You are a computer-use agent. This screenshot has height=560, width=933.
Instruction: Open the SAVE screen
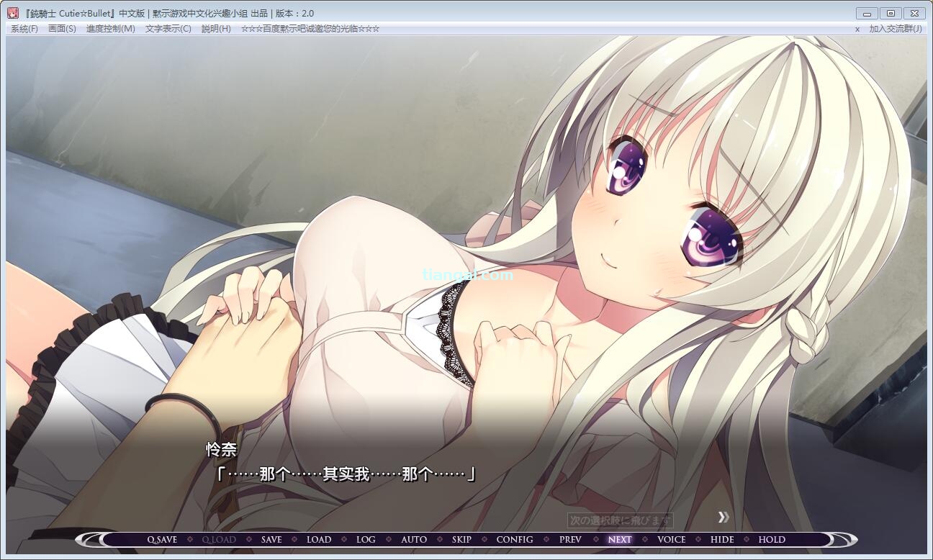271,539
